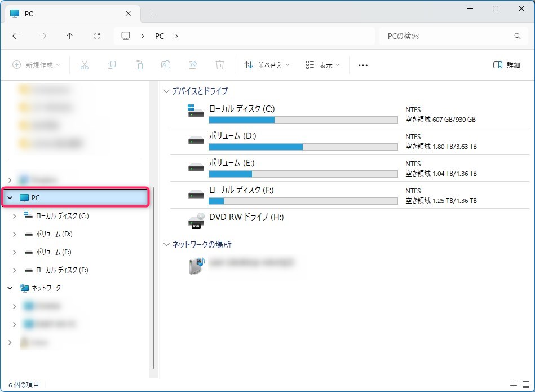The image size is (535, 392).
Task: Expand ボリューム (D:) in navigation tree
Action: click(x=15, y=234)
